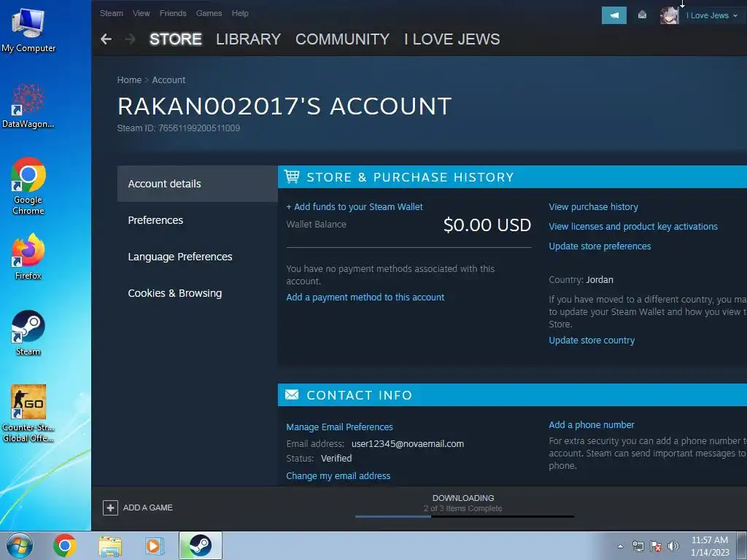Open Counter-Strike Global Offensive desktop shortcut

28,413
